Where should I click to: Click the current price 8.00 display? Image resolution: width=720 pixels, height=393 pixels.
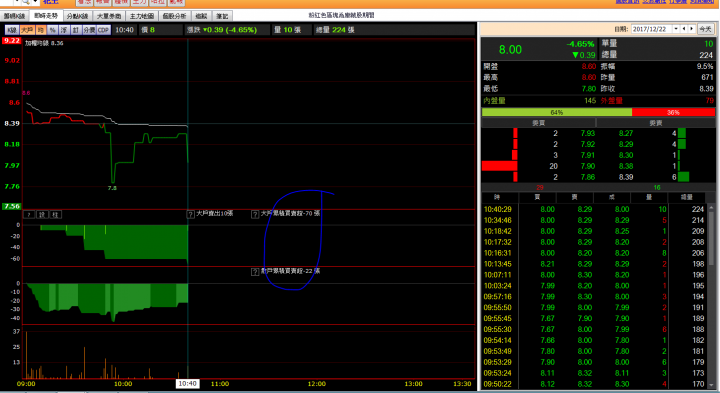tap(510, 50)
